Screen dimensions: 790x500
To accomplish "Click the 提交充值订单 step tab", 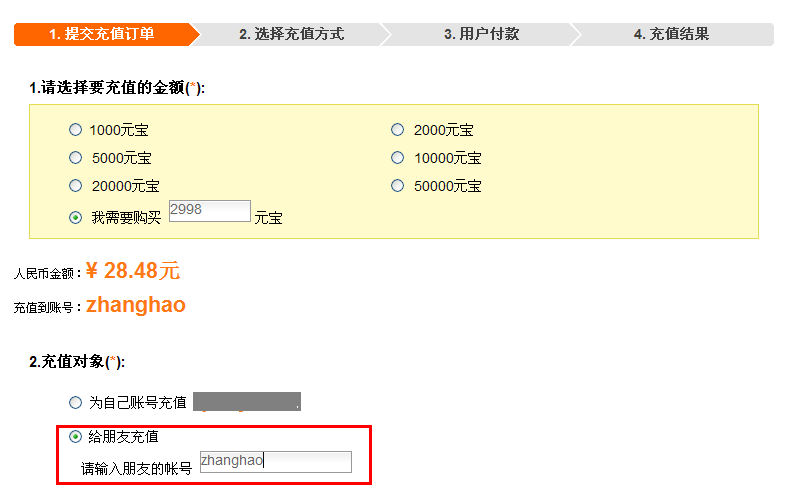I will [101, 34].
